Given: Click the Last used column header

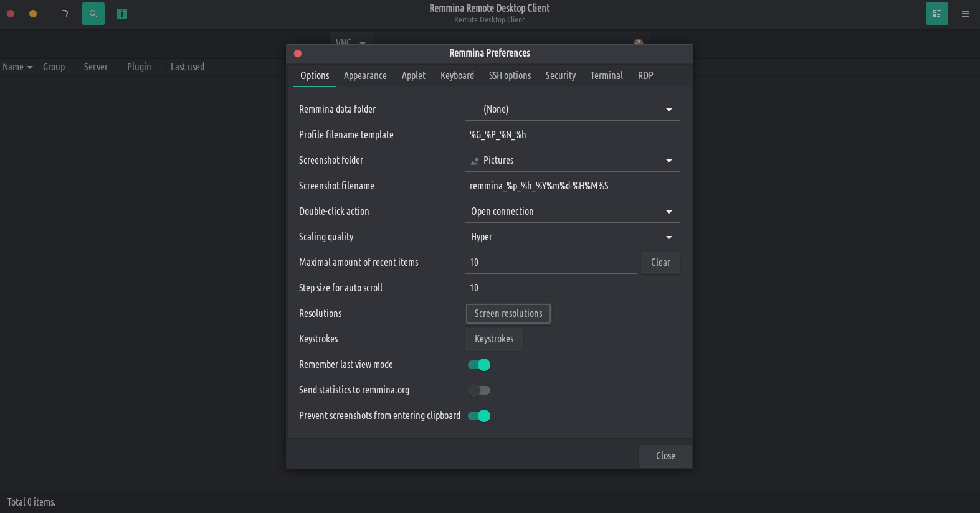Looking at the screenshot, I should click(188, 67).
